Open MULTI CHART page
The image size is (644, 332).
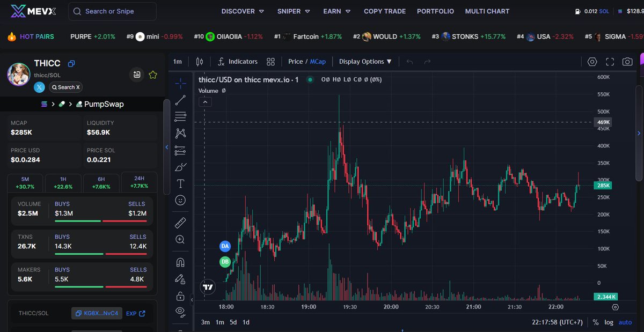pos(487,11)
